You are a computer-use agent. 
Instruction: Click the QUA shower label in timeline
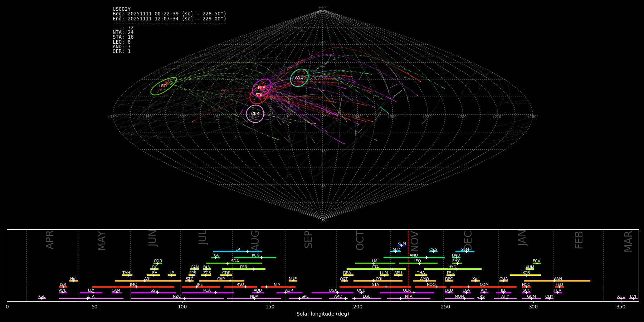click(x=504, y=279)
